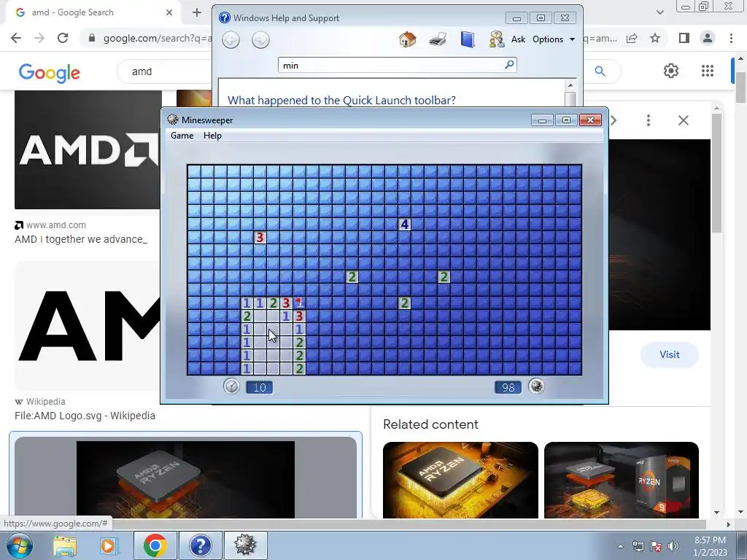The width and height of the screenshot is (747, 560).
Task: Toggle Chrome's side panel icon
Action: point(684,38)
